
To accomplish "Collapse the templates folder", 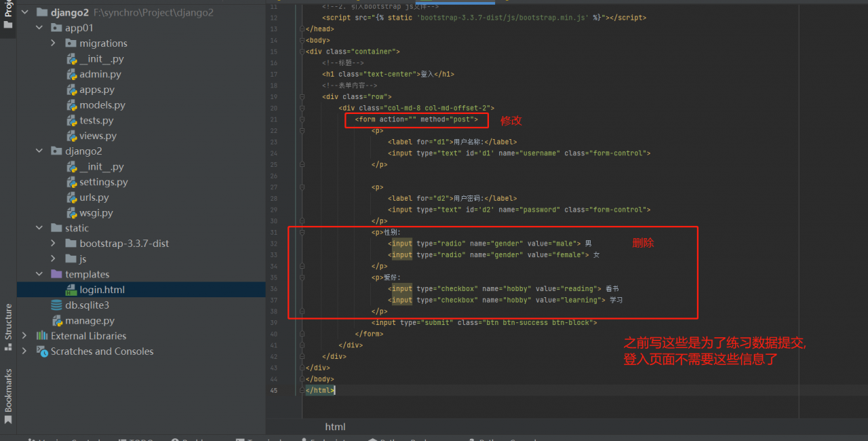I will (39, 274).
